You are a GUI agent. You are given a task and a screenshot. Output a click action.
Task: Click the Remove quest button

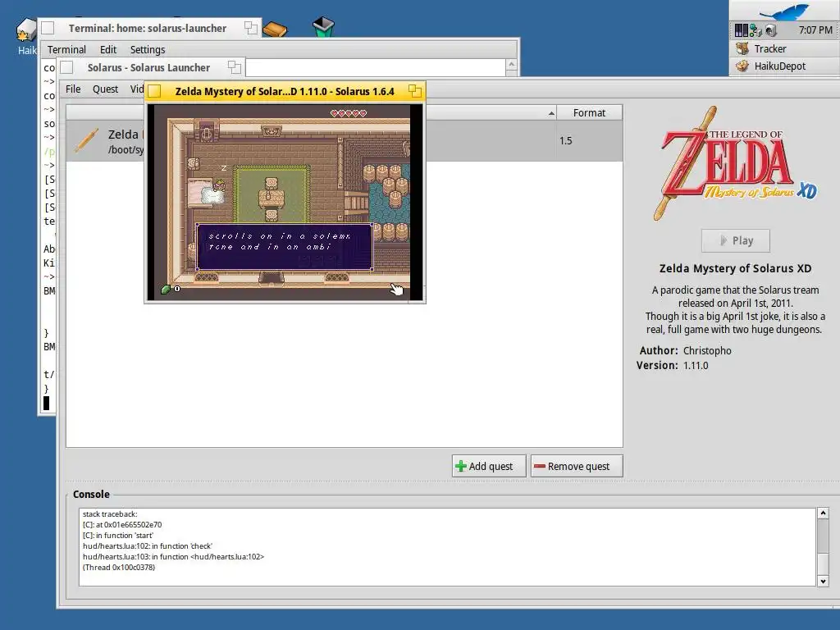point(577,466)
